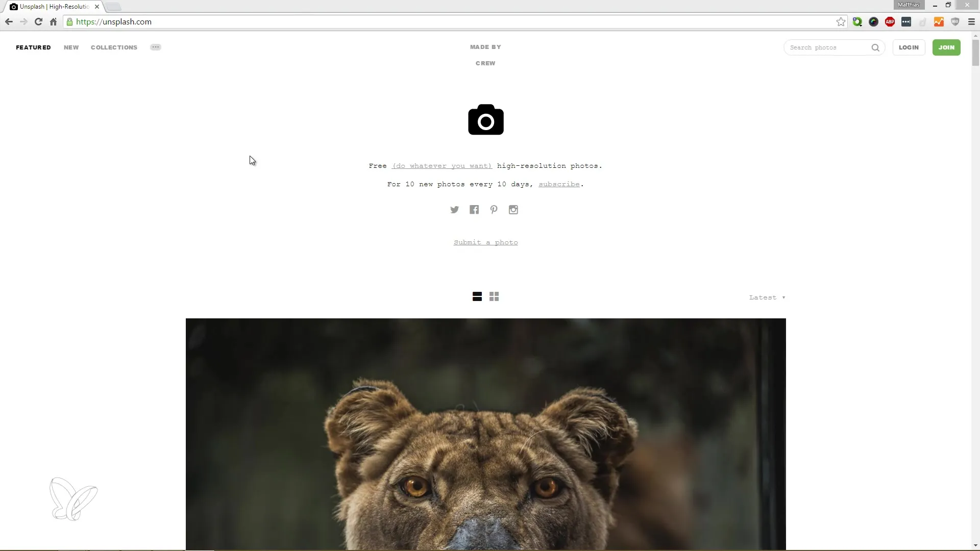Click the do whatever you want link

tap(442, 165)
